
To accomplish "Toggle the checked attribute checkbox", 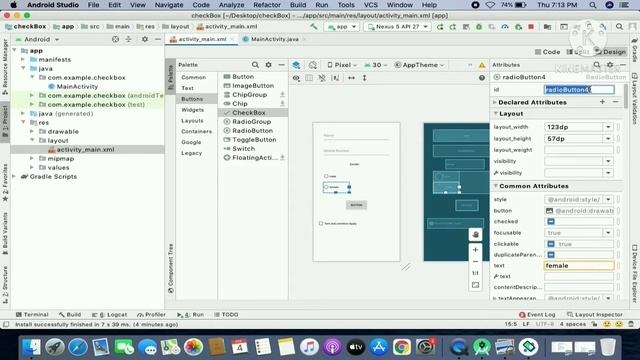I will 551,221.
